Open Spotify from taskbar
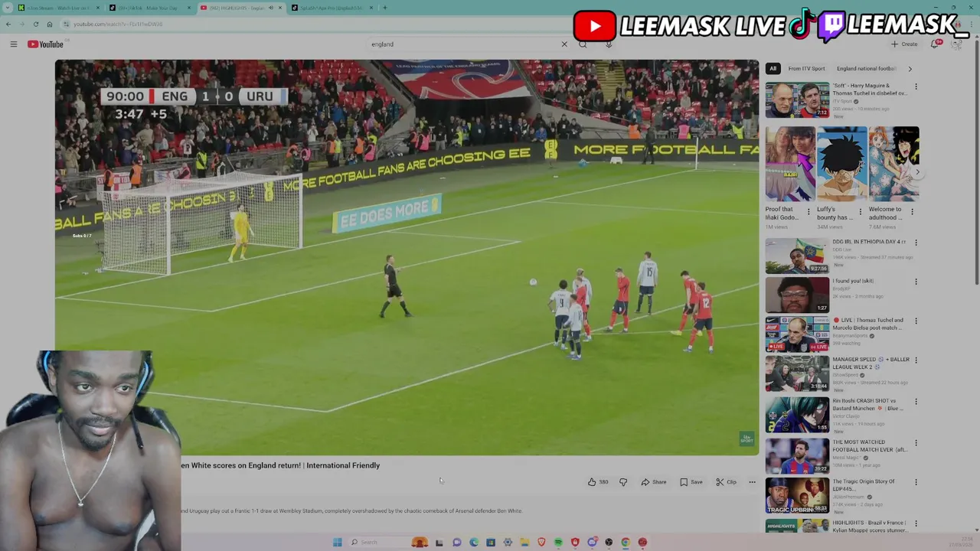The height and width of the screenshot is (551, 980). coord(558,542)
